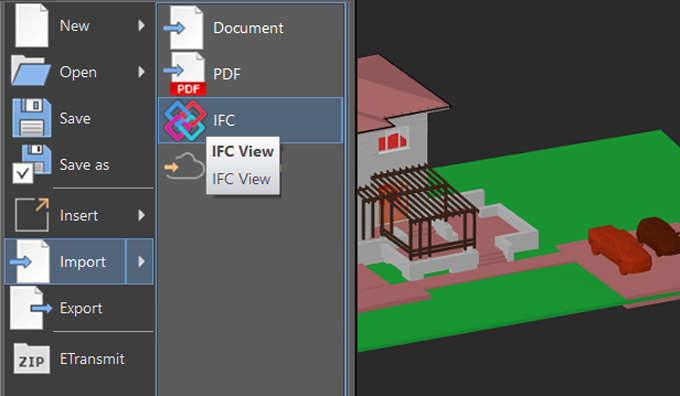The height and width of the screenshot is (396, 680).
Task: Click the colorful IFC logo icon
Action: pyautogui.click(x=185, y=120)
